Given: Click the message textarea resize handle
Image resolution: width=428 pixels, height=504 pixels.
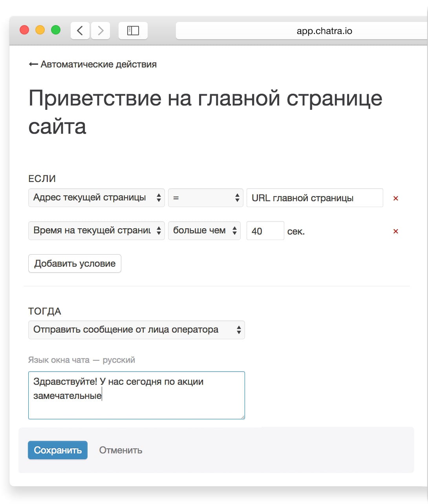Looking at the screenshot, I should click(243, 417).
